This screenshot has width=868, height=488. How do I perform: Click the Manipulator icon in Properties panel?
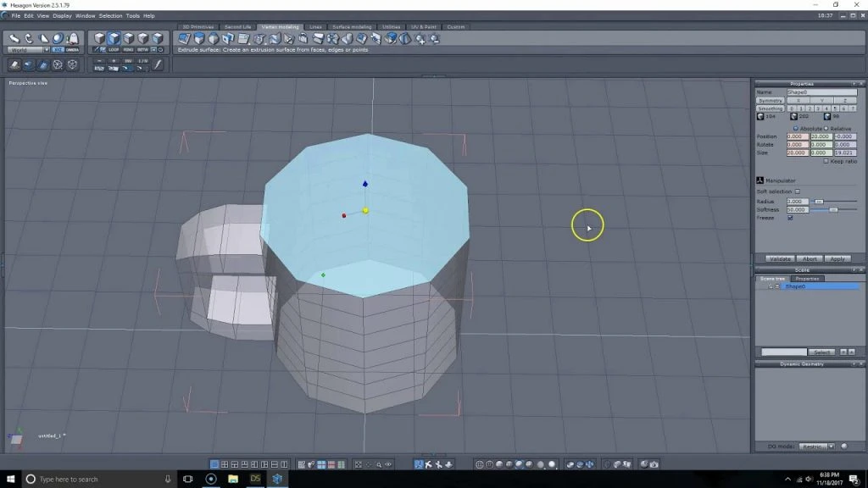[x=760, y=178]
